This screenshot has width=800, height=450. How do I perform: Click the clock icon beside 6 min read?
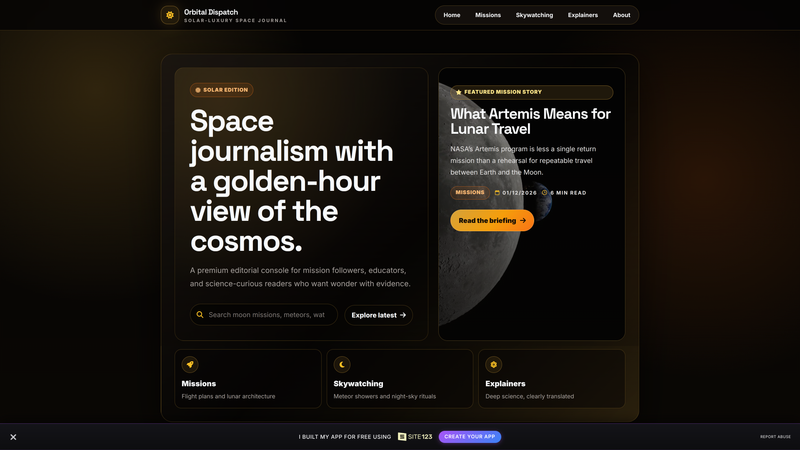pos(544,193)
